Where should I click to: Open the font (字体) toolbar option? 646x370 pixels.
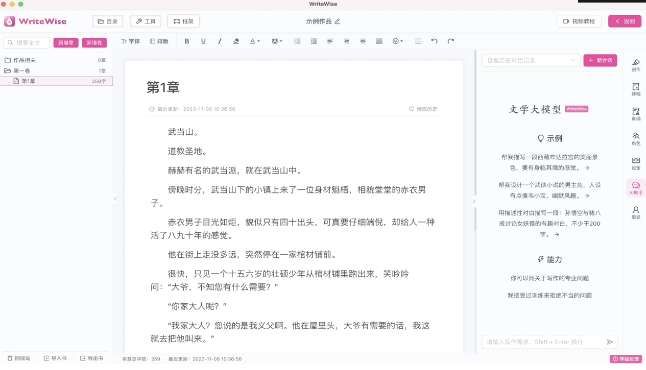click(x=131, y=41)
